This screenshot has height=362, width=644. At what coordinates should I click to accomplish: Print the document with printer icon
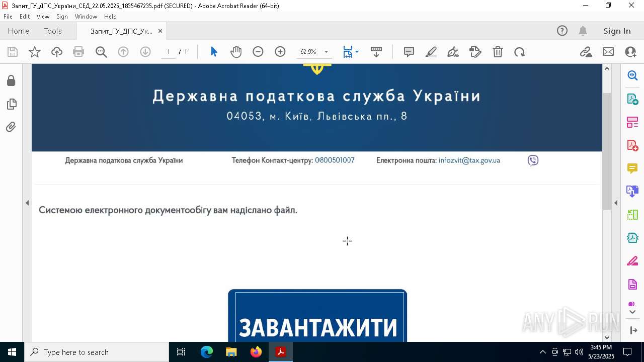(78, 52)
